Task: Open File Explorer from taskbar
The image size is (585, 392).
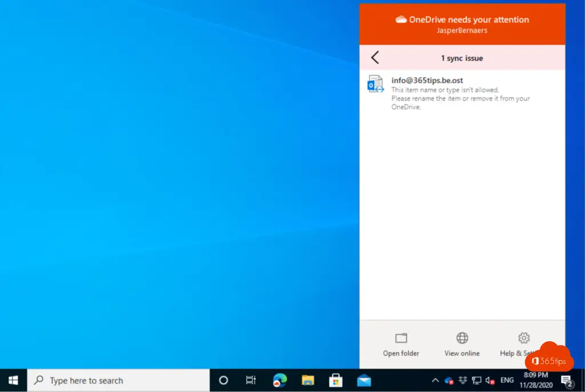Action: [x=308, y=381]
